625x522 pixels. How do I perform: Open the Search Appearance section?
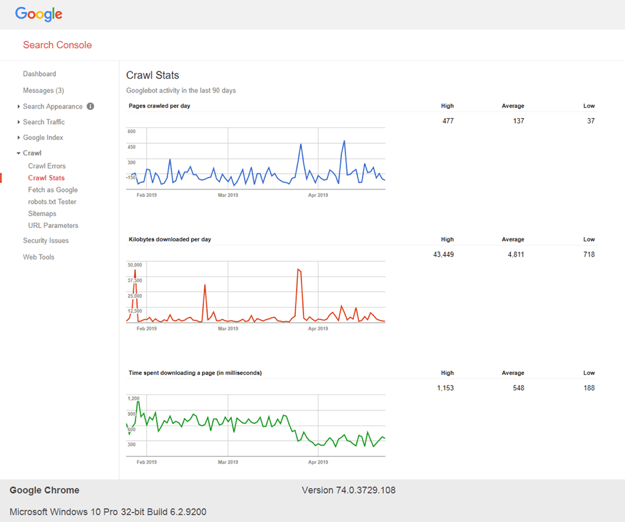pos(53,106)
